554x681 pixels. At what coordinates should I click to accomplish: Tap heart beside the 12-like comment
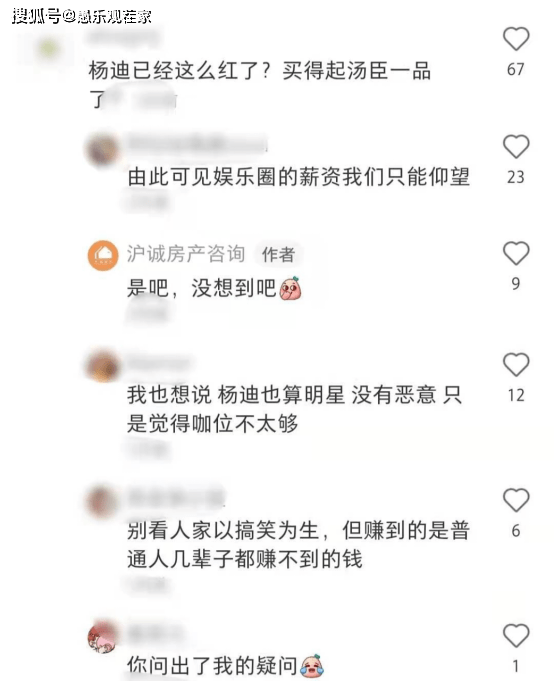pyautogui.click(x=516, y=364)
